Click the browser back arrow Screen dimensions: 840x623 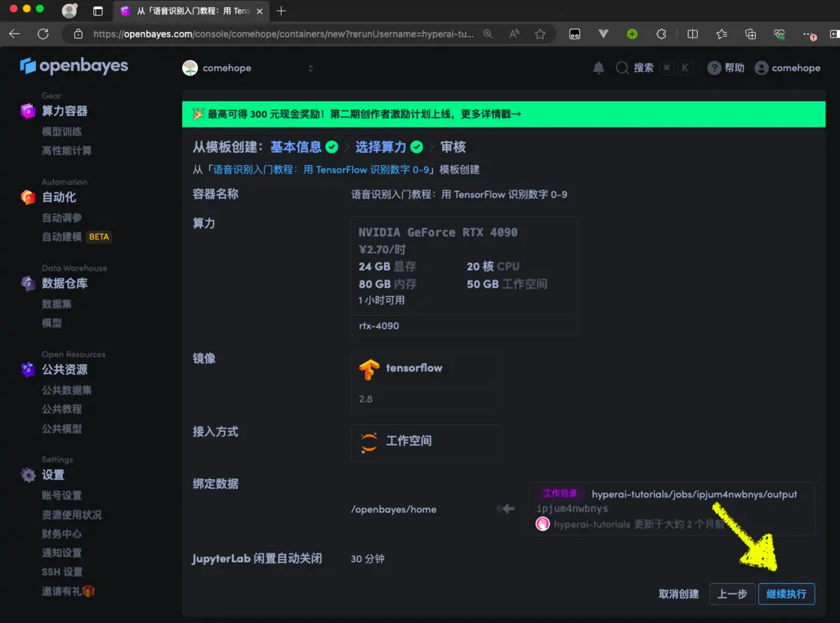point(15,34)
